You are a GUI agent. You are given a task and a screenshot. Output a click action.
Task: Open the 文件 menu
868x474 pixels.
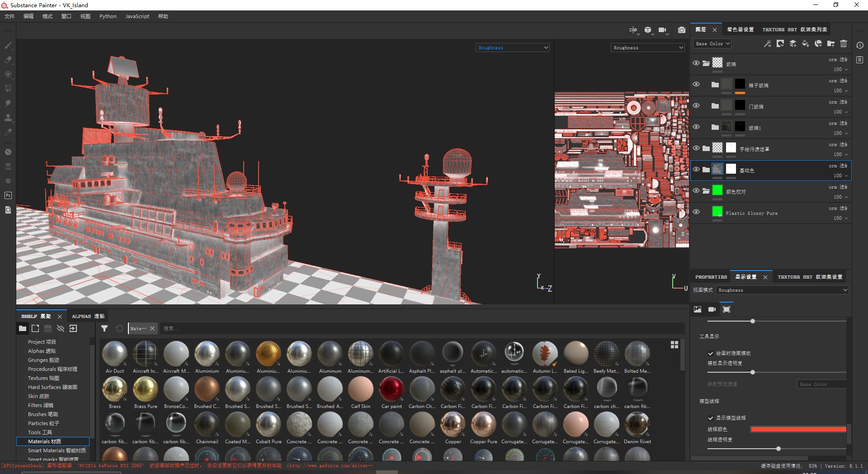point(9,16)
